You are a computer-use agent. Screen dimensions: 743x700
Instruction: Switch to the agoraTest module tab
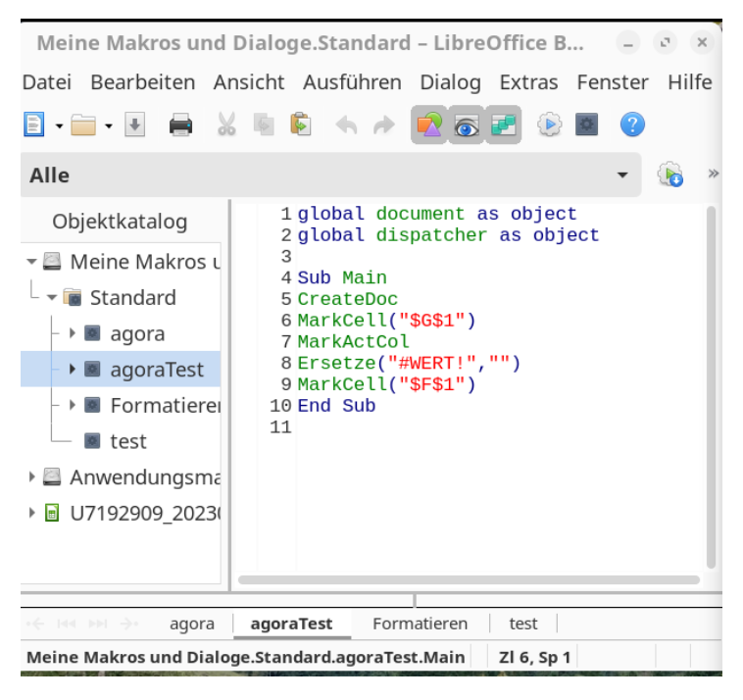click(291, 624)
